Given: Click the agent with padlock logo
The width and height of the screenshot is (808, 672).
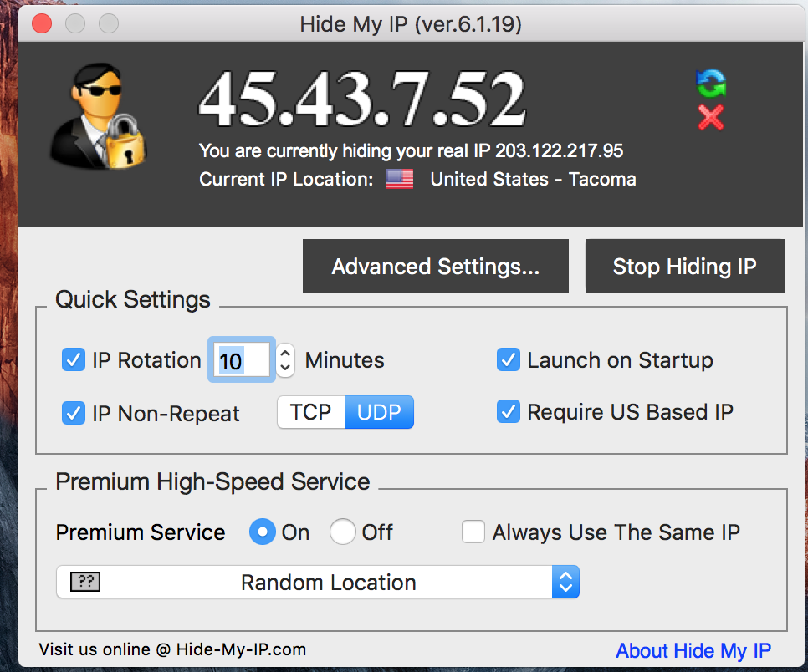Looking at the screenshot, I should 98,115.
